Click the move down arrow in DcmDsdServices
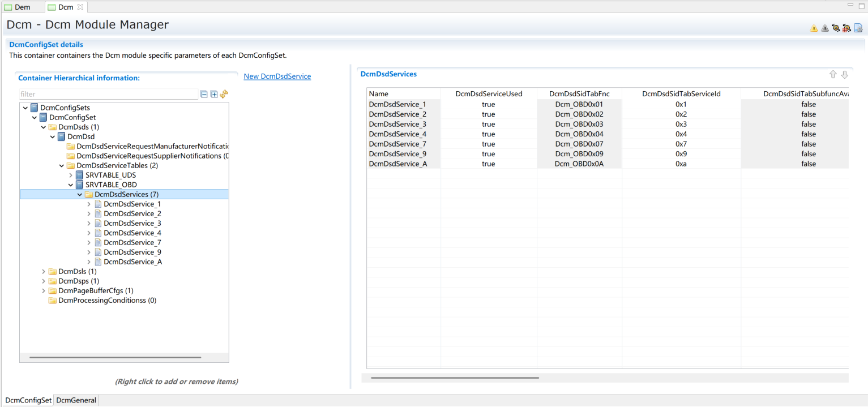Screen dimensions: 868x407 pyautogui.click(x=844, y=75)
